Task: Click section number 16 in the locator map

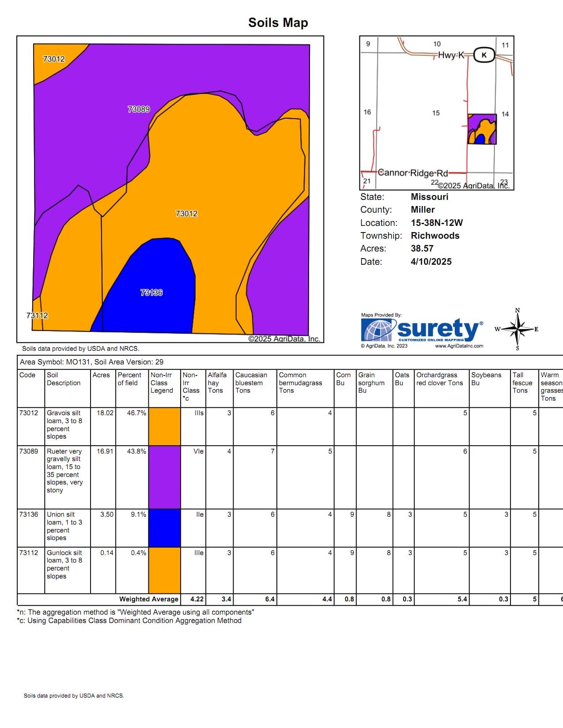Action: tap(367, 112)
